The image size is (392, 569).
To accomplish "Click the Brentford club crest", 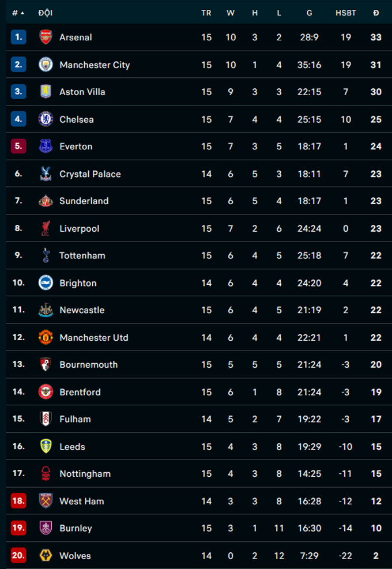I will [46, 392].
